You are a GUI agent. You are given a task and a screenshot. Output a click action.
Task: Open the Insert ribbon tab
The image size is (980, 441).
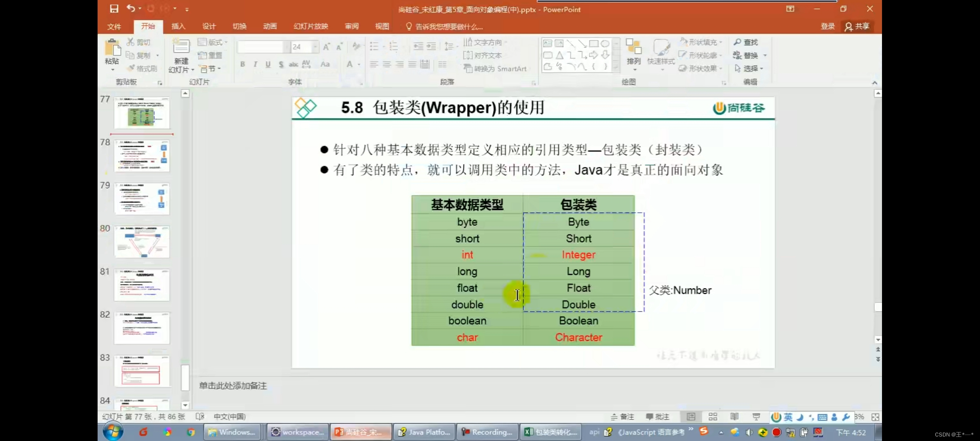(x=178, y=27)
